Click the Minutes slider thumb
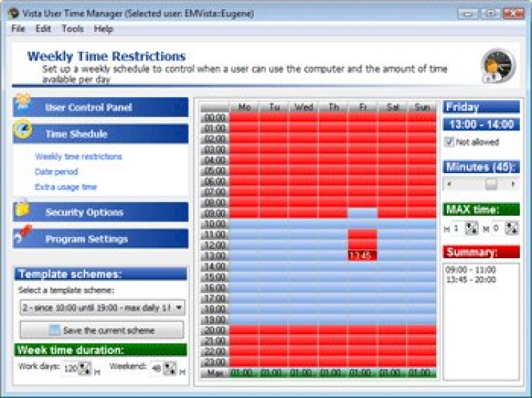This screenshot has width=532, height=398. (x=491, y=184)
